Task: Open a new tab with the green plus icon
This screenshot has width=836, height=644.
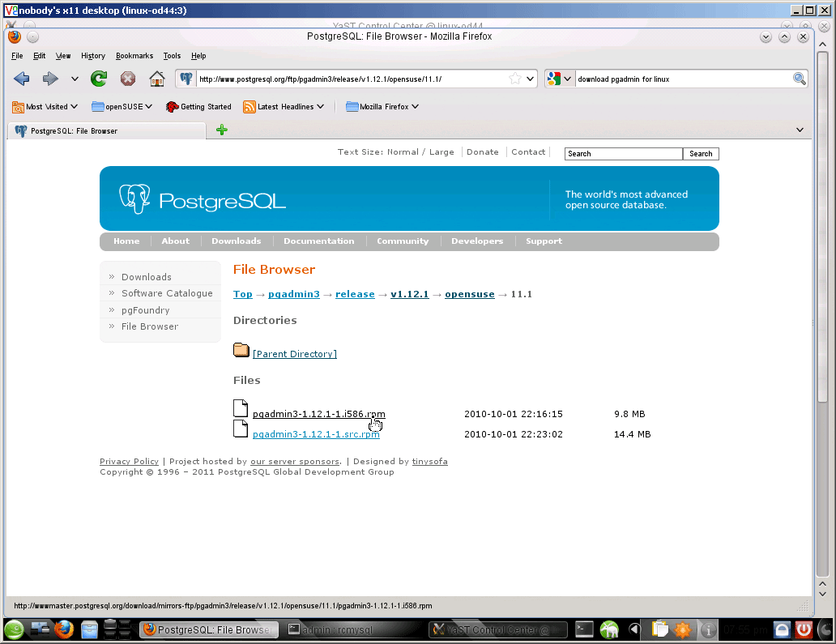Action: click(x=222, y=130)
